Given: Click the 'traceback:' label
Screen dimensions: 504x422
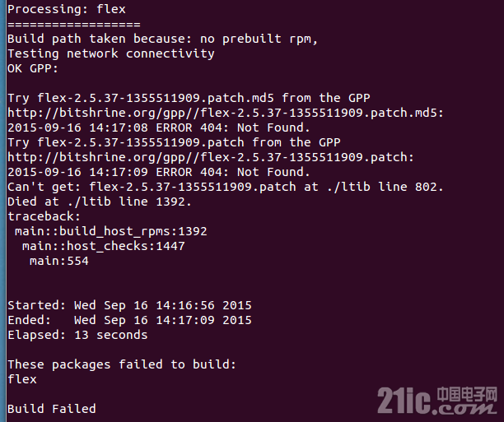Looking at the screenshot, I should tap(44, 216).
